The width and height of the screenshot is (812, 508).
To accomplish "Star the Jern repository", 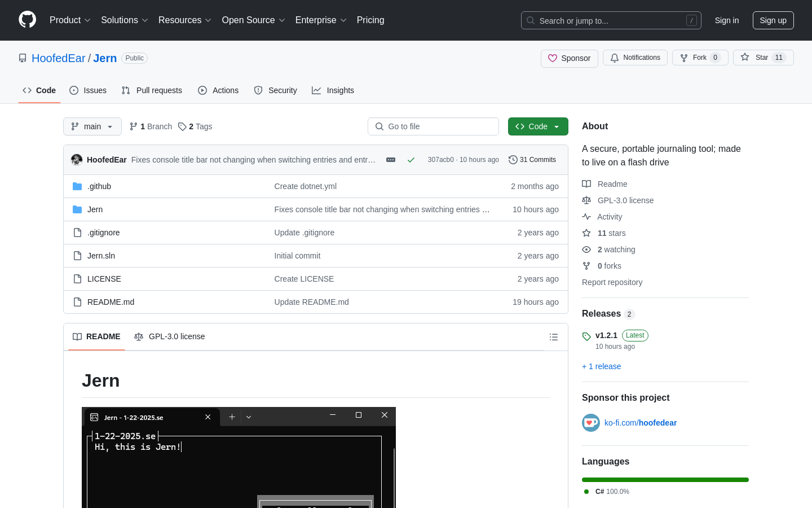I will [x=763, y=58].
